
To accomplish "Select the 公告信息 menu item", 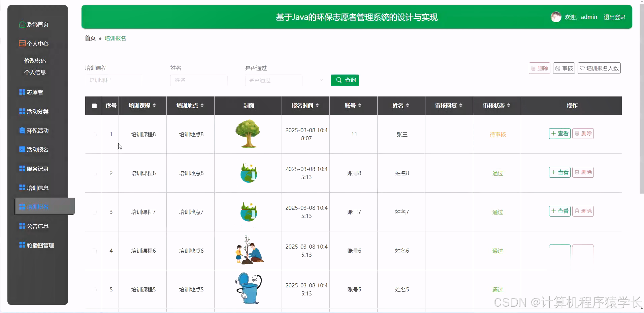I will 37,226.
